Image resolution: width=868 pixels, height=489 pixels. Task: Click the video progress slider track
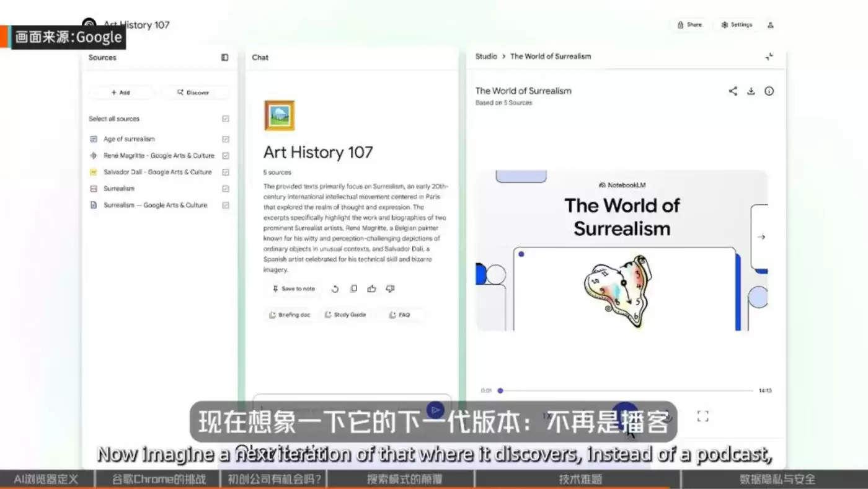[626, 391]
